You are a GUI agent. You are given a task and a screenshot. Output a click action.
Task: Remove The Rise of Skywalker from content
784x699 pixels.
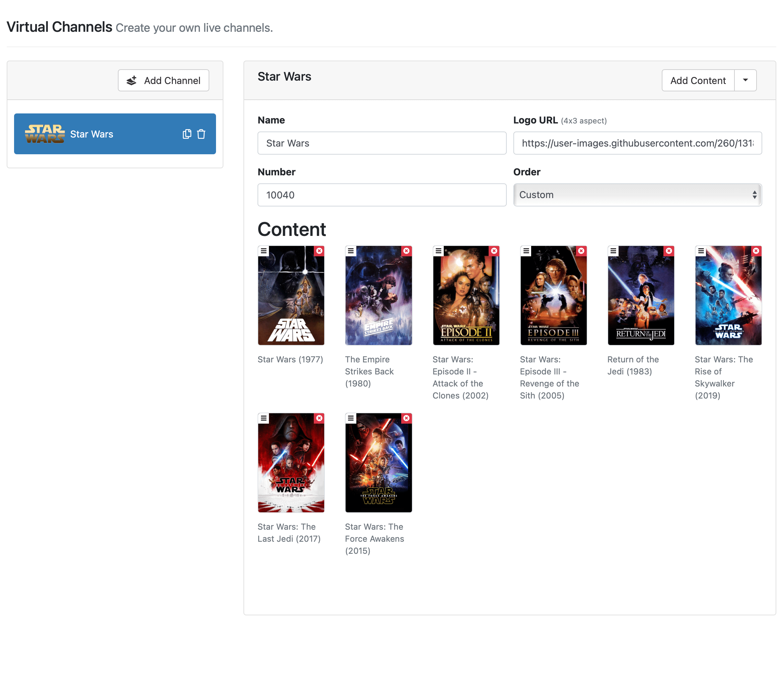coord(756,251)
